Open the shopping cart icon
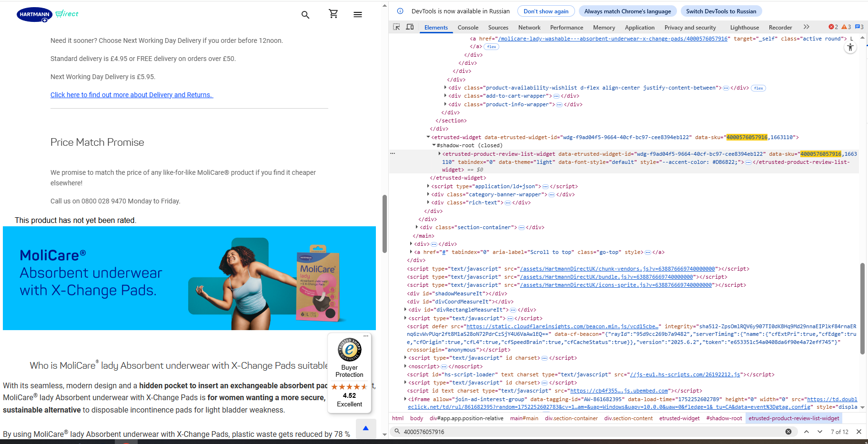 click(333, 14)
